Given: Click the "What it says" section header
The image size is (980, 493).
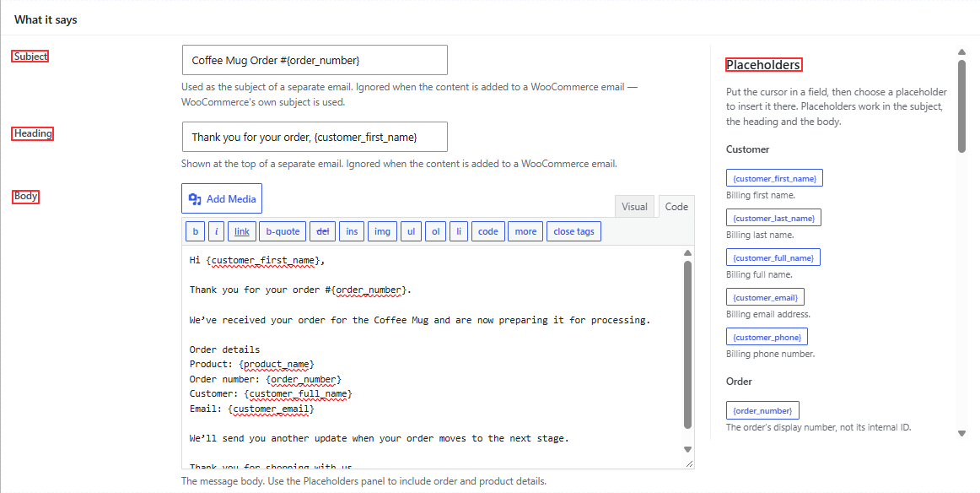Looking at the screenshot, I should 46,19.
